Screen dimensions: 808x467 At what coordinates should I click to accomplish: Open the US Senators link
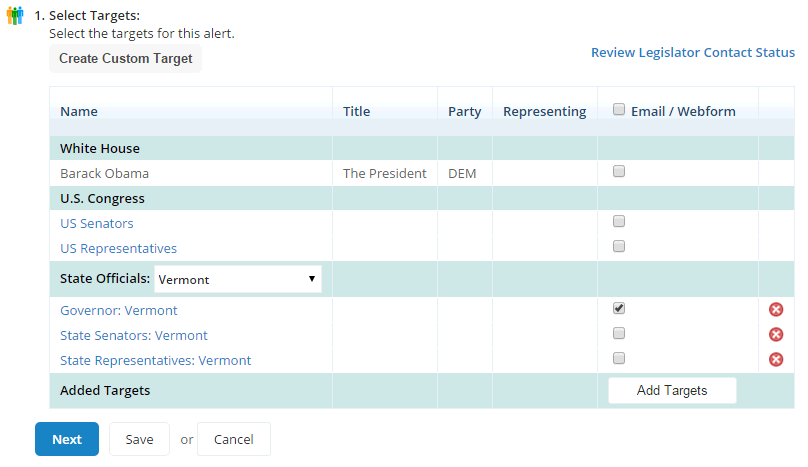click(x=97, y=224)
